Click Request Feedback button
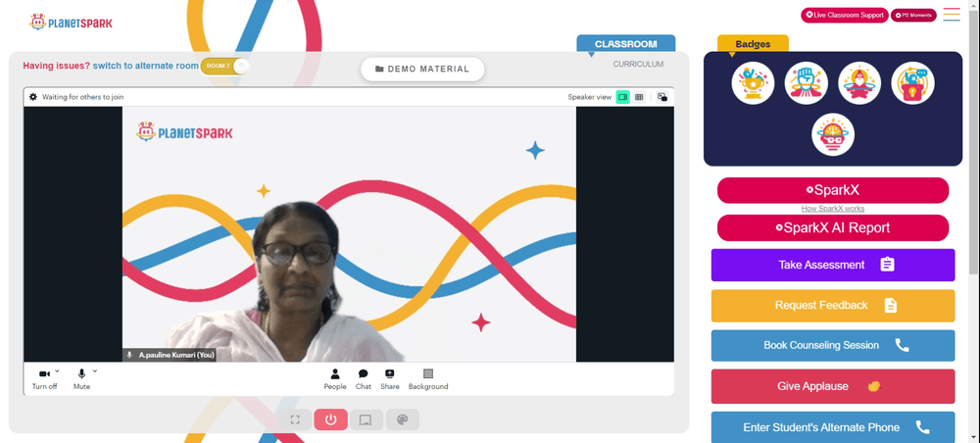 [832, 306]
